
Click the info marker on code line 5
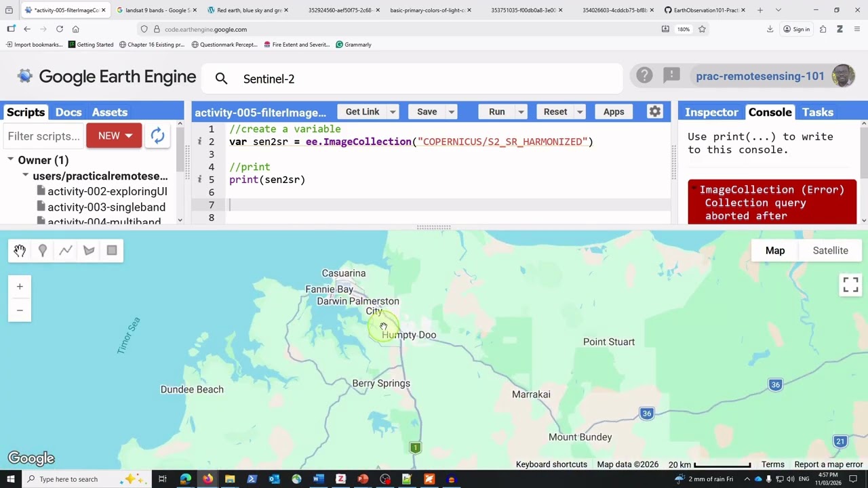pyautogui.click(x=199, y=180)
